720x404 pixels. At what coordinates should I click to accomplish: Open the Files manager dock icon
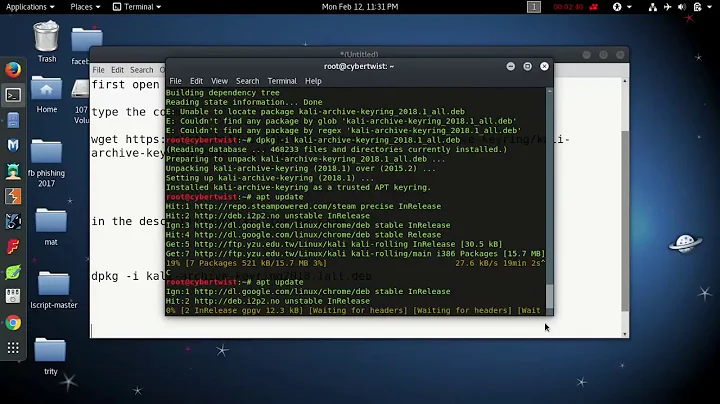pyautogui.click(x=13, y=121)
